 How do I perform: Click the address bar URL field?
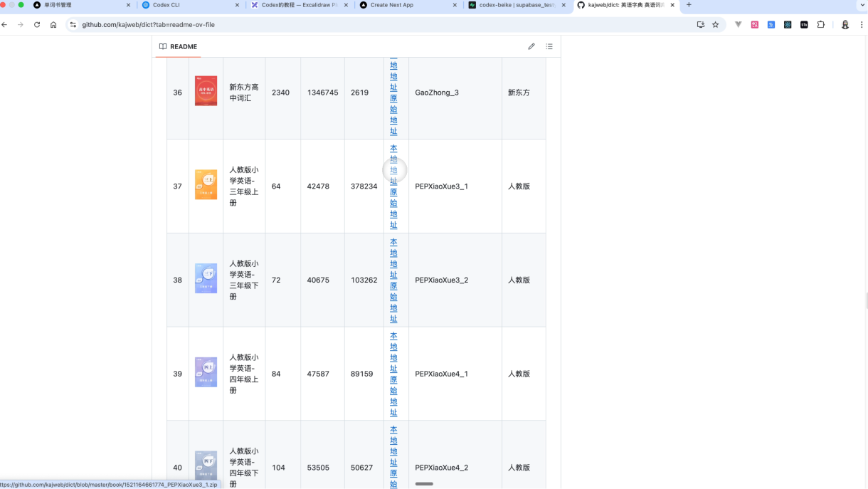point(356,24)
